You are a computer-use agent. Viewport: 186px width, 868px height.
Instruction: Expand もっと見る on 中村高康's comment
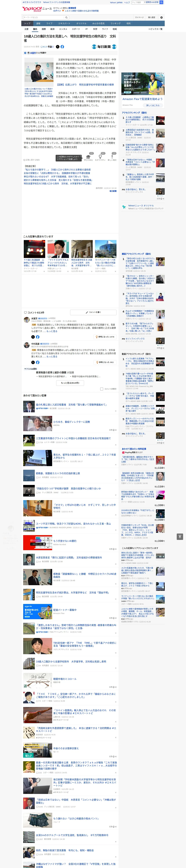(x=52, y=356)
